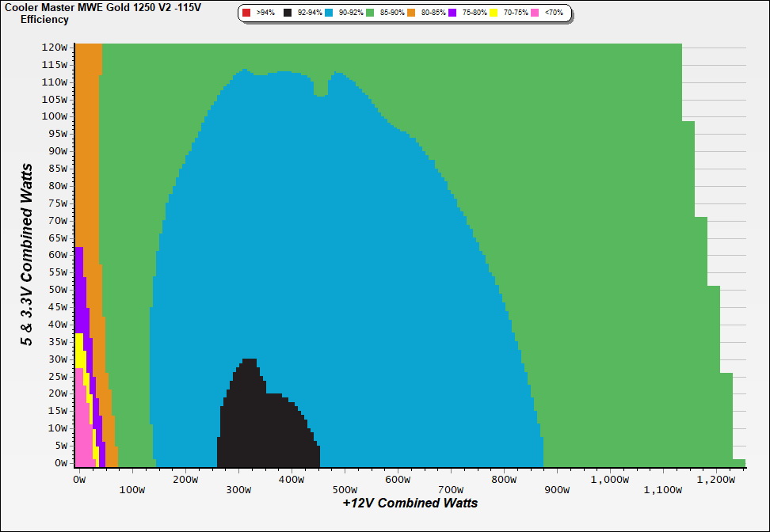The image size is (770, 532).
Task: Click the blue 90-92% legend swatch
Action: [x=329, y=13]
